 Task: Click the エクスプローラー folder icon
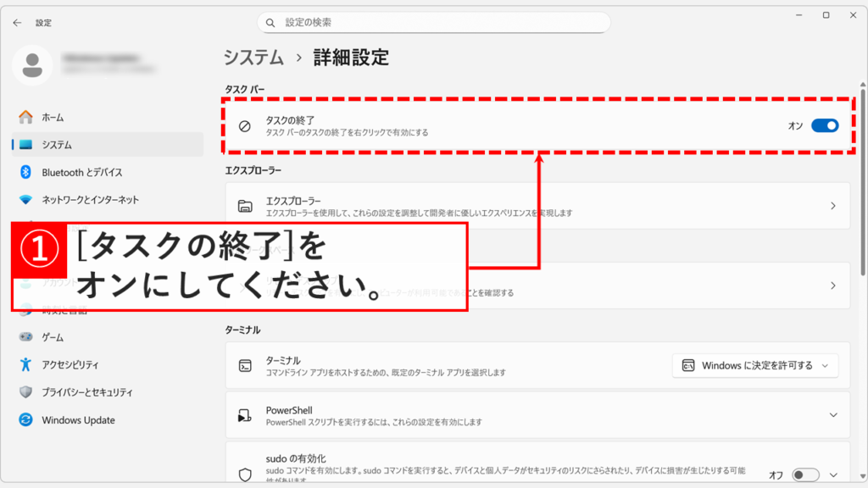(x=247, y=205)
